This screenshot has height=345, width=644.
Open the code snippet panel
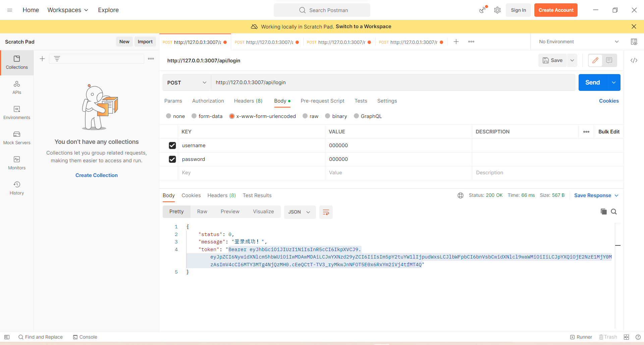[634, 60]
